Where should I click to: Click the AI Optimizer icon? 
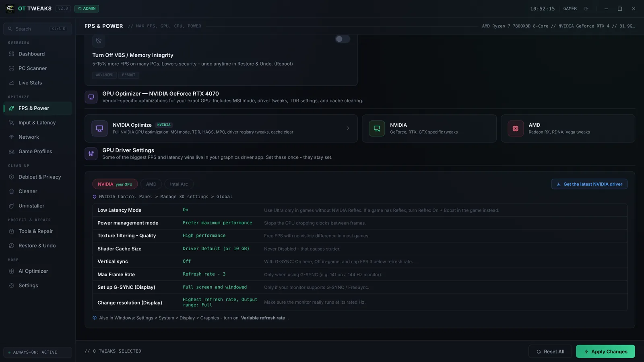pos(12,271)
